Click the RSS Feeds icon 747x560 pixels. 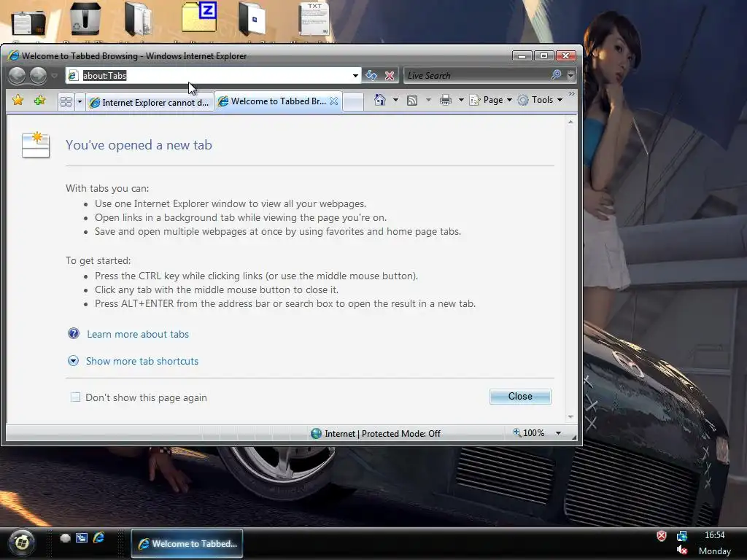coord(412,100)
